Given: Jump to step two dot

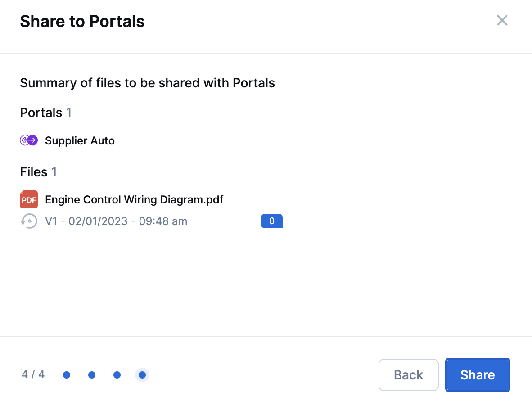Looking at the screenshot, I should (92, 375).
